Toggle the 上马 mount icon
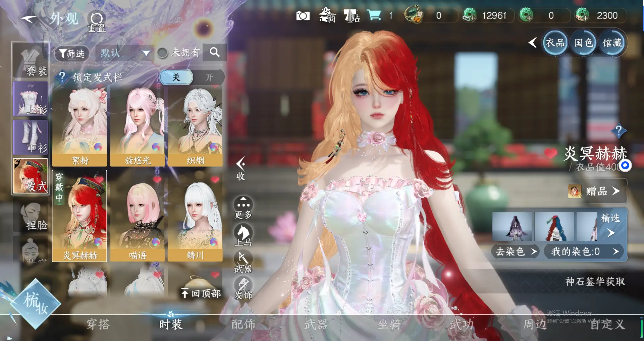Screen dimensions: 644x341 pyautogui.click(x=243, y=235)
